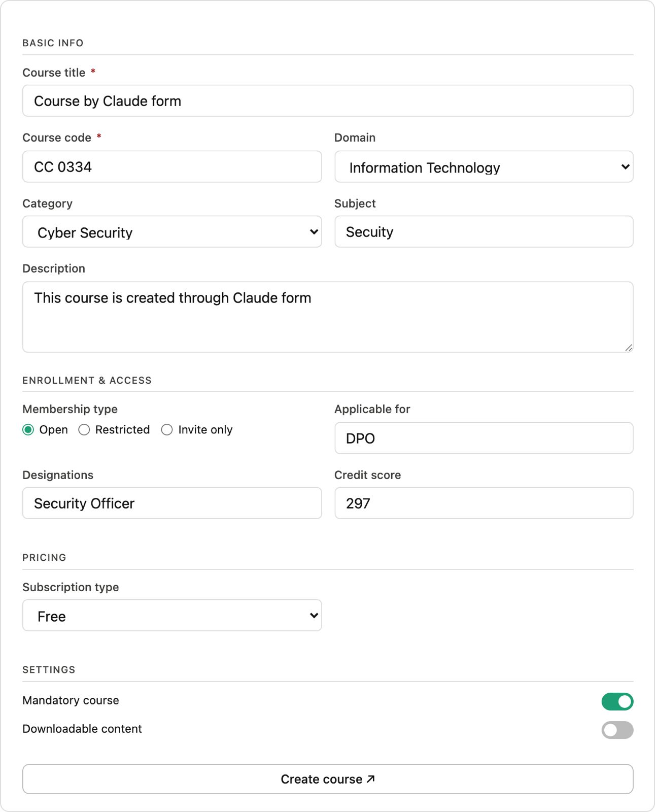Image resolution: width=655 pixels, height=812 pixels.
Task: Click the Mandatory course label text
Action: tap(71, 700)
